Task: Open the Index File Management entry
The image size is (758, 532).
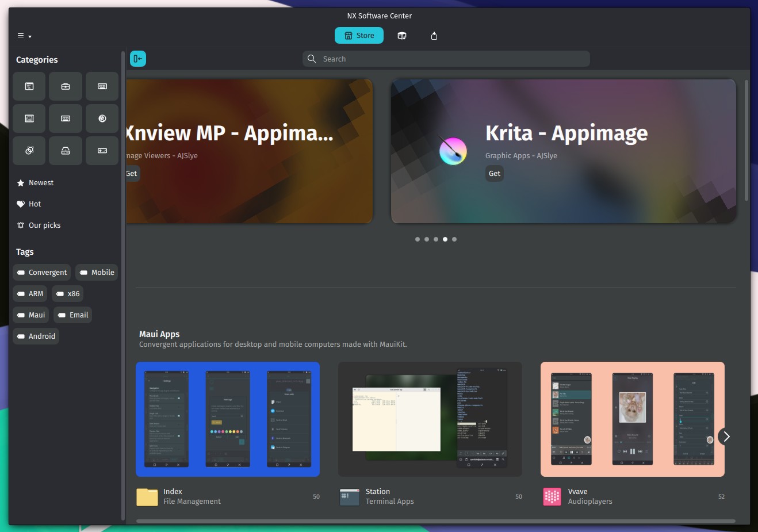Action: point(228,496)
